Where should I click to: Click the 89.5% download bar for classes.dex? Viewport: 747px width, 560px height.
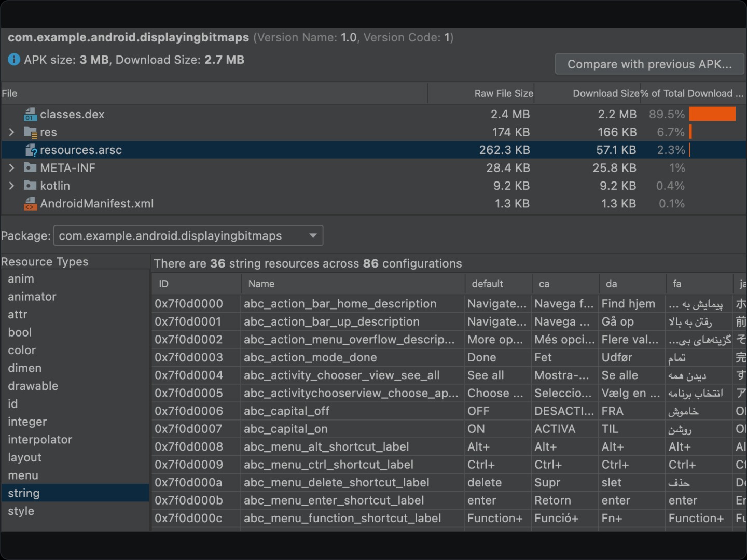pyautogui.click(x=712, y=114)
